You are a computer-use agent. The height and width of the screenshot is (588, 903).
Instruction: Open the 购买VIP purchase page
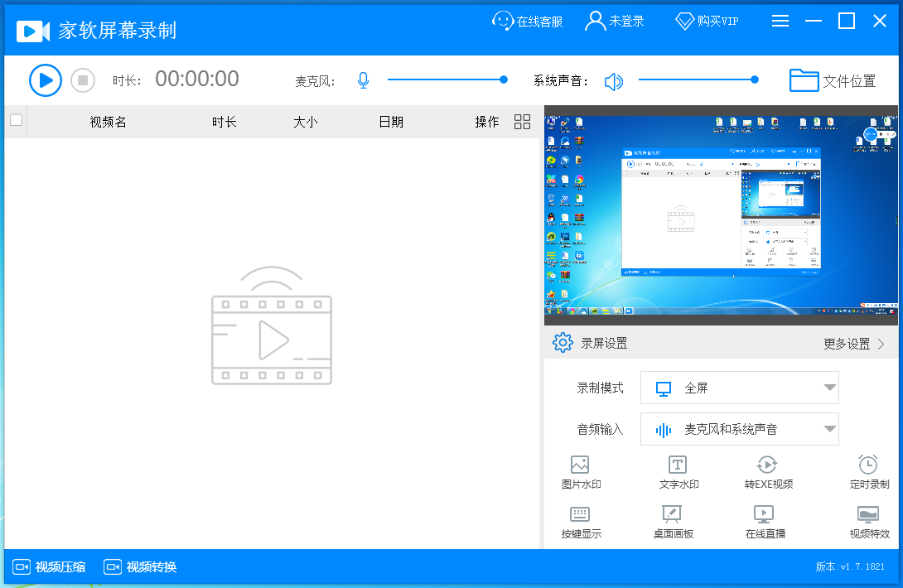707,22
